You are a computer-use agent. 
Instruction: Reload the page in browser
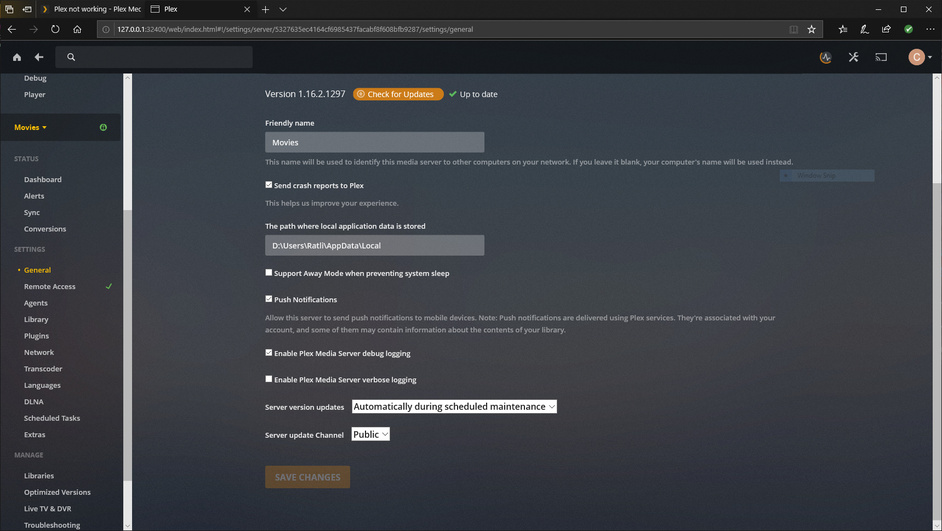tap(55, 29)
